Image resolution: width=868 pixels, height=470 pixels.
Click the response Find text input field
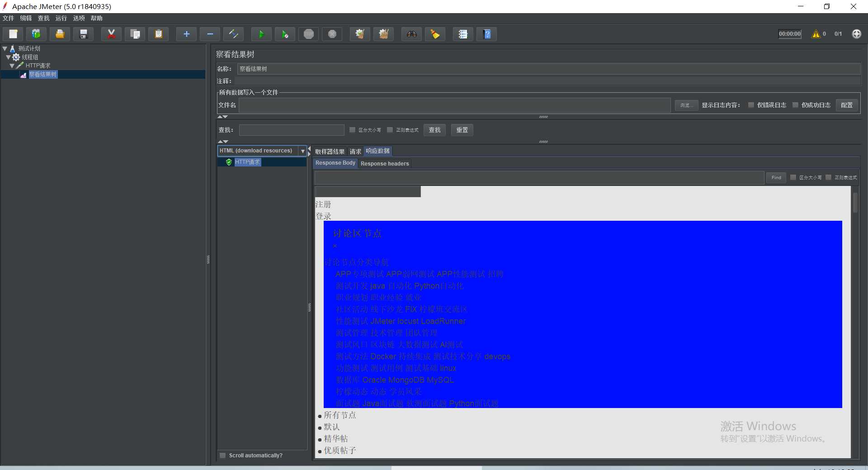[539, 178]
